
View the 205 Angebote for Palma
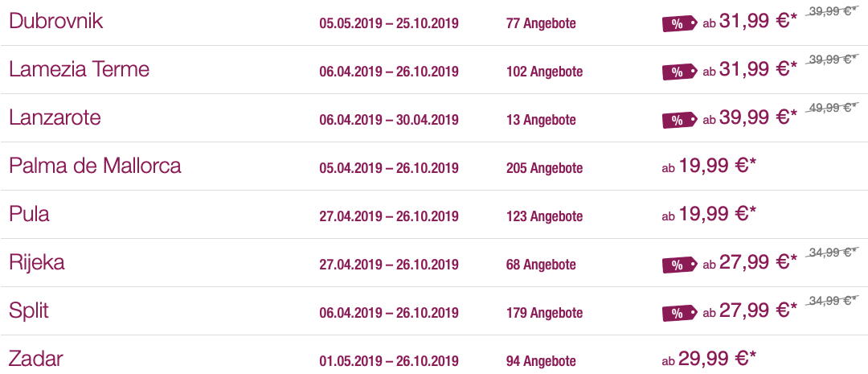pos(544,168)
